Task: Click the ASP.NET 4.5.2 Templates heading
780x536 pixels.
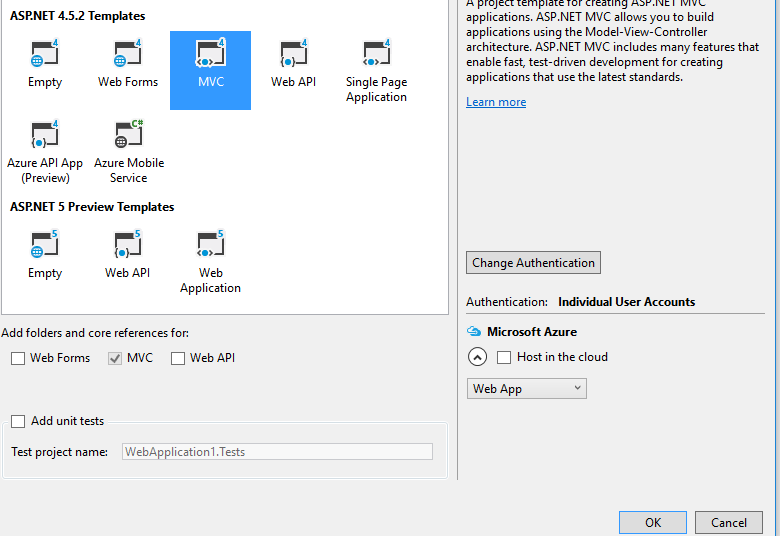Action: point(78,16)
